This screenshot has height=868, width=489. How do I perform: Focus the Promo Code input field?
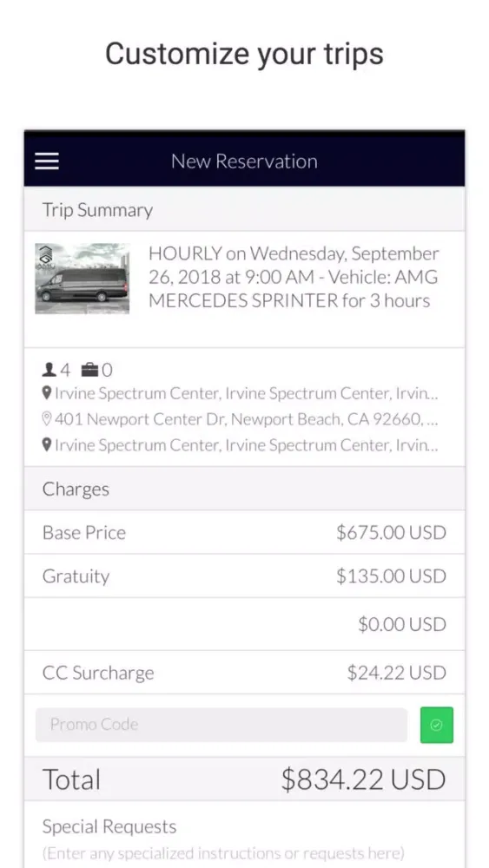point(221,725)
